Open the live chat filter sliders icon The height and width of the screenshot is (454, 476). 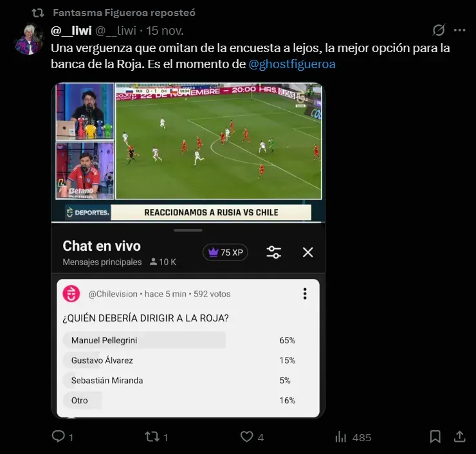pyautogui.click(x=274, y=252)
